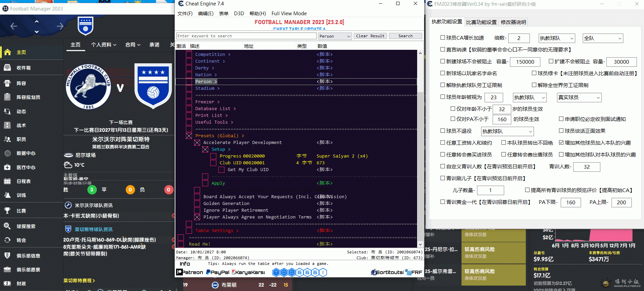Disable Accelerate Player Development checkbox
This screenshot has width=644, height=291.
coord(197,143)
